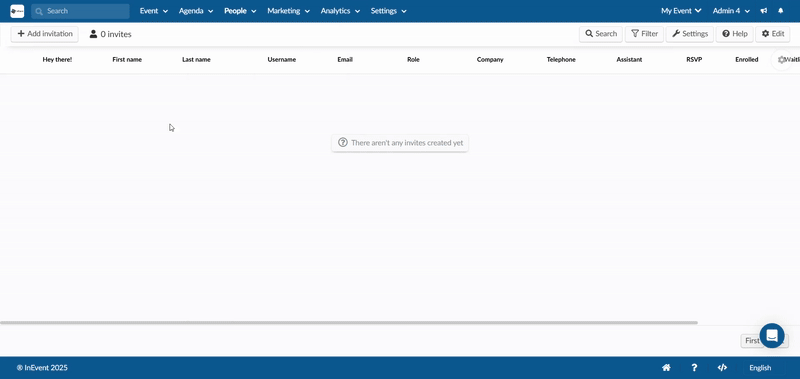Go to the footer home icon
This screenshot has height=379, width=800.
click(666, 368)
